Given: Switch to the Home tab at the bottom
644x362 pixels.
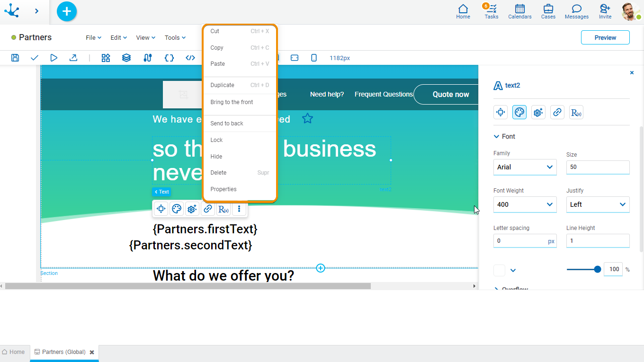Looking at the screenshot, I should pyautogui.click(x=14, y=352).
